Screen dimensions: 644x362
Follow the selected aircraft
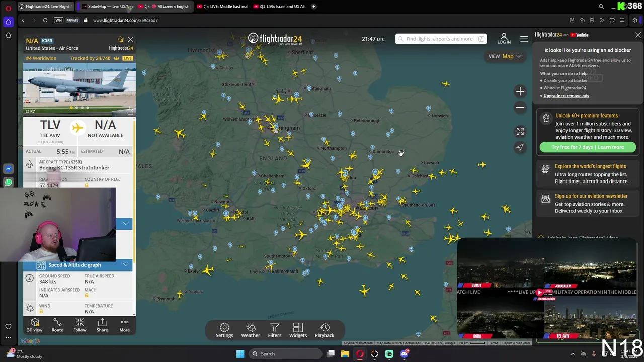tap(79, 325)
